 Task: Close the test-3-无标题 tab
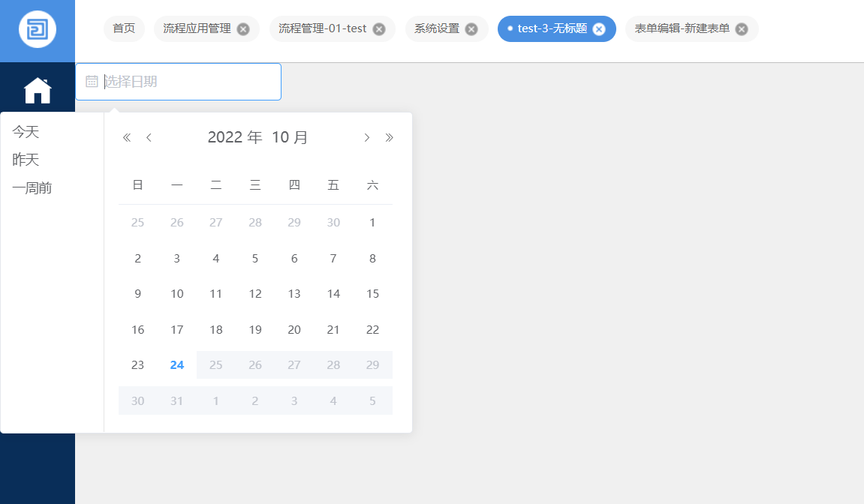pyautogui.click(x=599, y=29)
